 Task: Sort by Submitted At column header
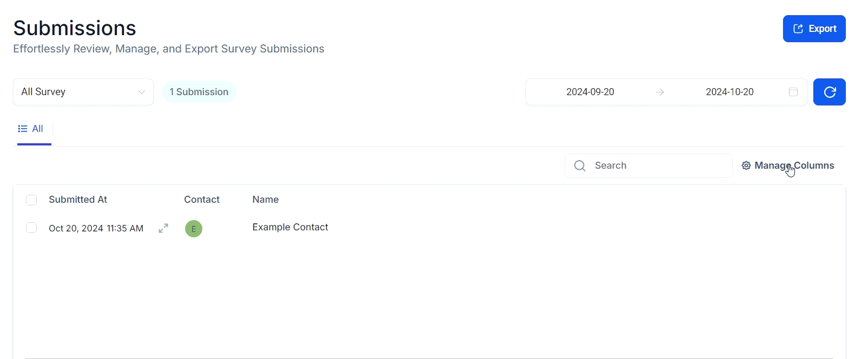(78, 200)
